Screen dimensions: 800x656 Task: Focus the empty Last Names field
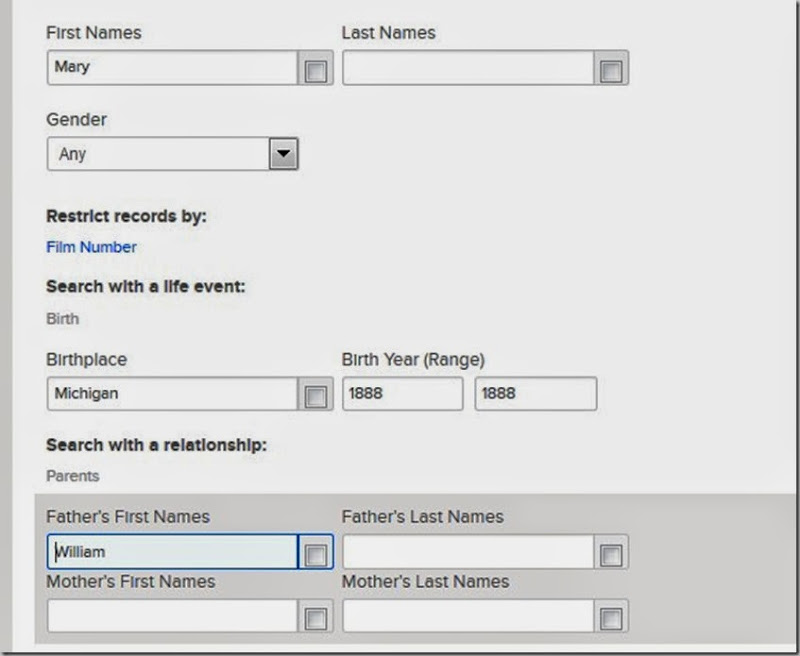(x=468, y=67)
